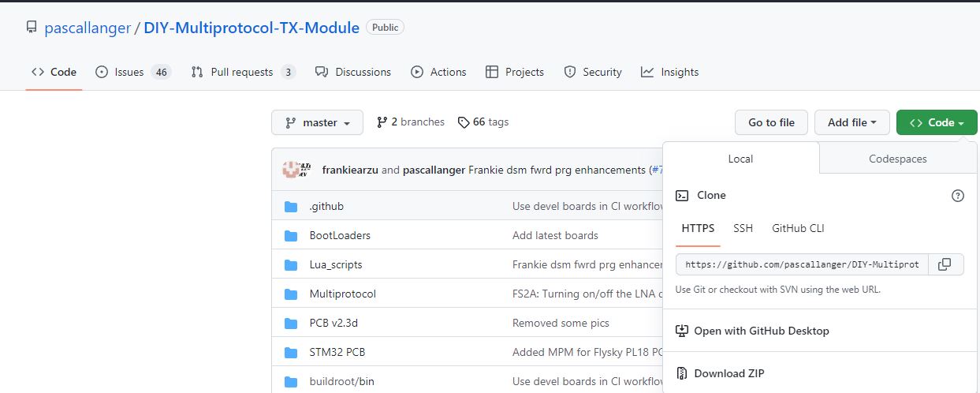This screenshot has height=393, width=980.
Task: Open the PCB v2.3d folder
Action: pyautogui.click(x=333, y=323)
